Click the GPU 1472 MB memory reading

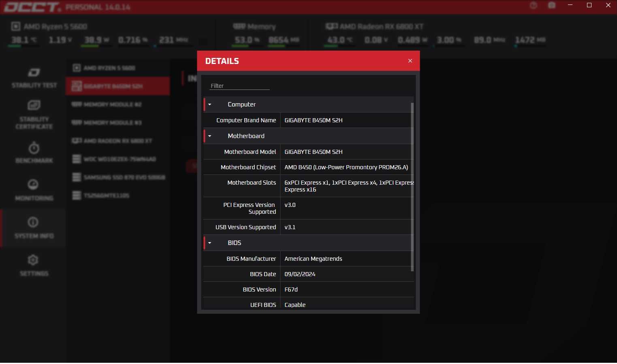pyautogui.click(x=530, y=40)
